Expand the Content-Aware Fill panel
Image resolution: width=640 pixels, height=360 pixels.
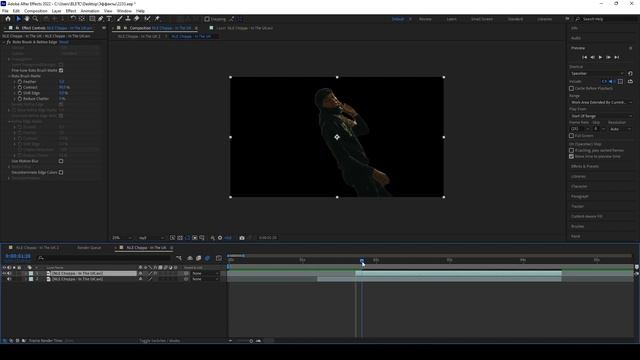pyautogui.click(x=587, y=216)
